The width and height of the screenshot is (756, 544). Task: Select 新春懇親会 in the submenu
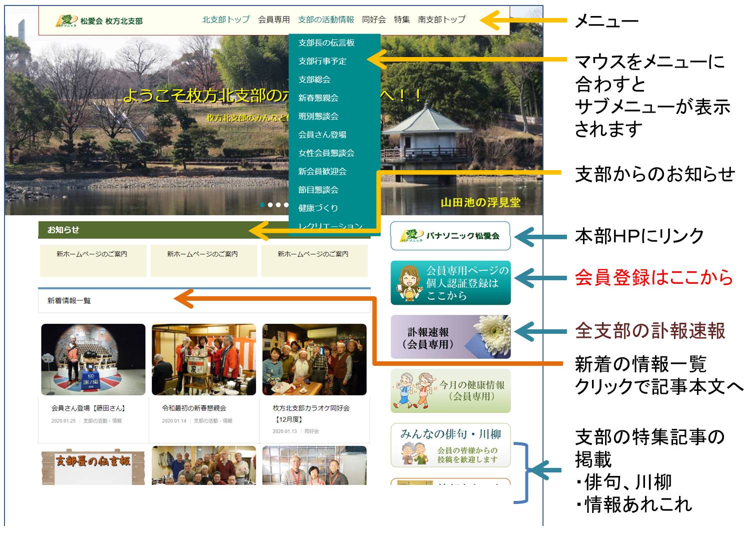pyautogui.click(x=318, y=98)
